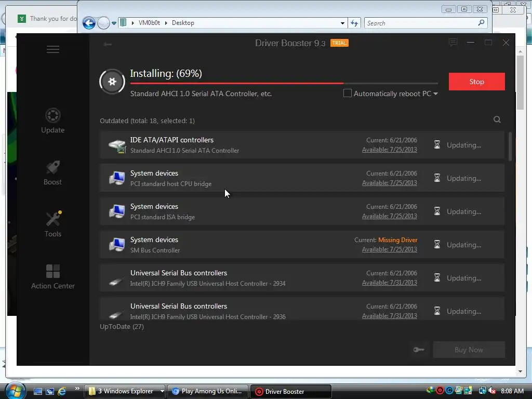Click the search icon in outdated list
Viewport: 532px width, 399px height.
tap(497, 119)
